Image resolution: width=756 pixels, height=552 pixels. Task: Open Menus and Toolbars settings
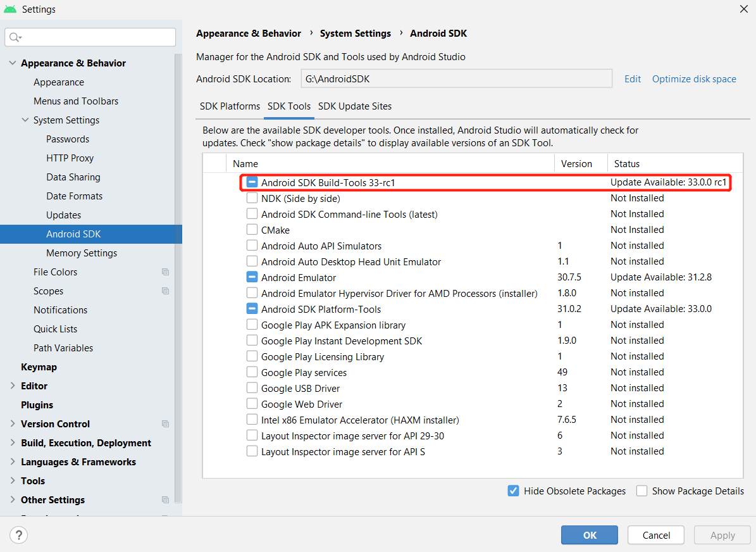[76, 101]
